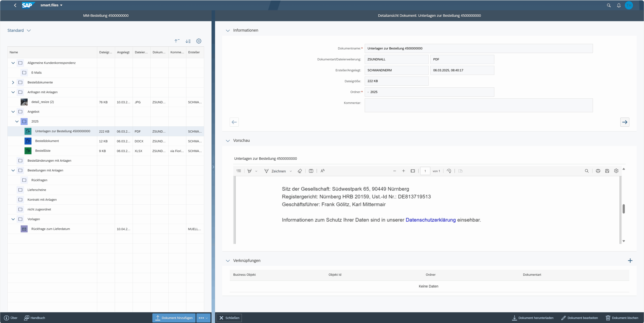This screenshot has width=644, height=323.
Task: Select the eraser tool in PDF viewer
Action: (x=300, y=171)
